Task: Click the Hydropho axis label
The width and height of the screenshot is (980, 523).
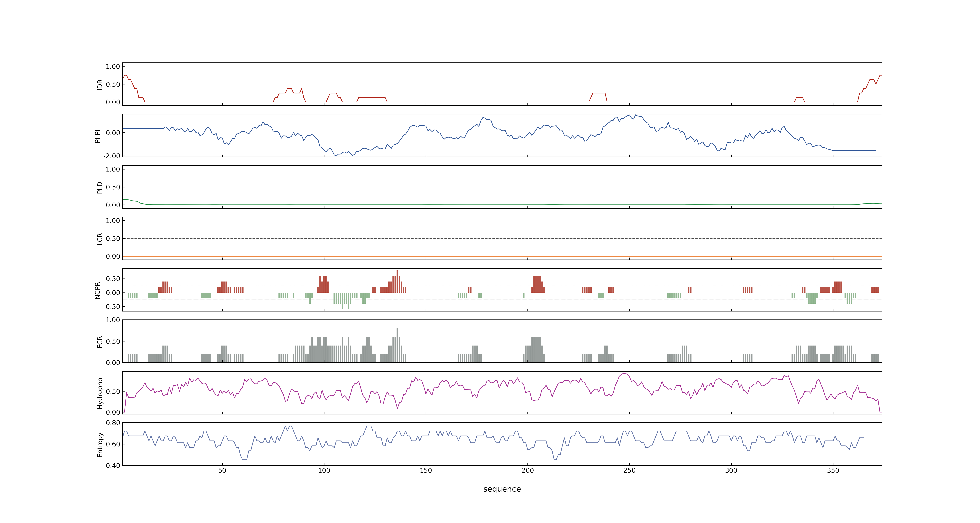Action: [100, 393]
